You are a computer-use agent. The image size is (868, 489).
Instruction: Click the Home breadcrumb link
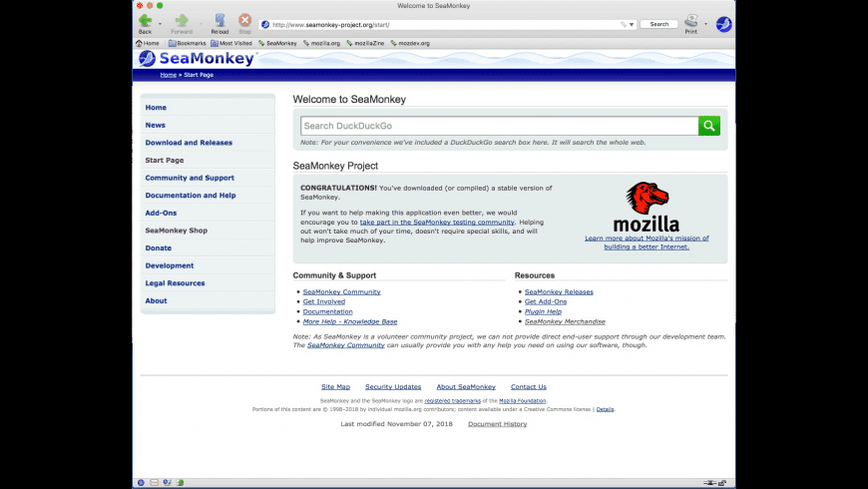pos(169,75)
